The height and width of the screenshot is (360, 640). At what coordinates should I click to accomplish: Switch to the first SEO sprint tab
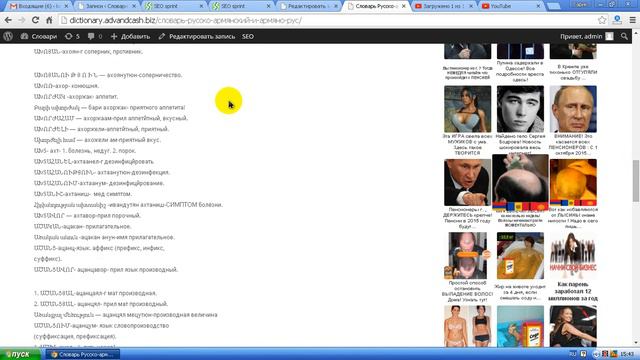174,6
